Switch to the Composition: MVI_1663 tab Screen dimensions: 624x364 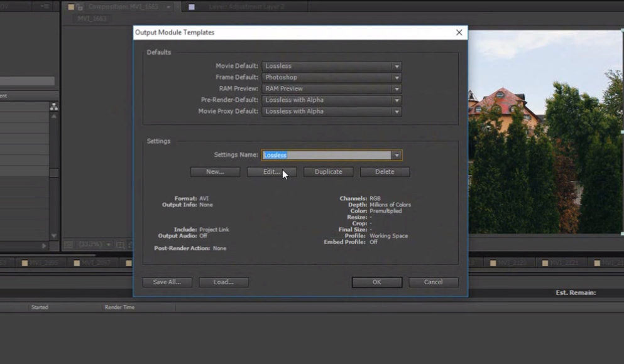tap(123, 7)
